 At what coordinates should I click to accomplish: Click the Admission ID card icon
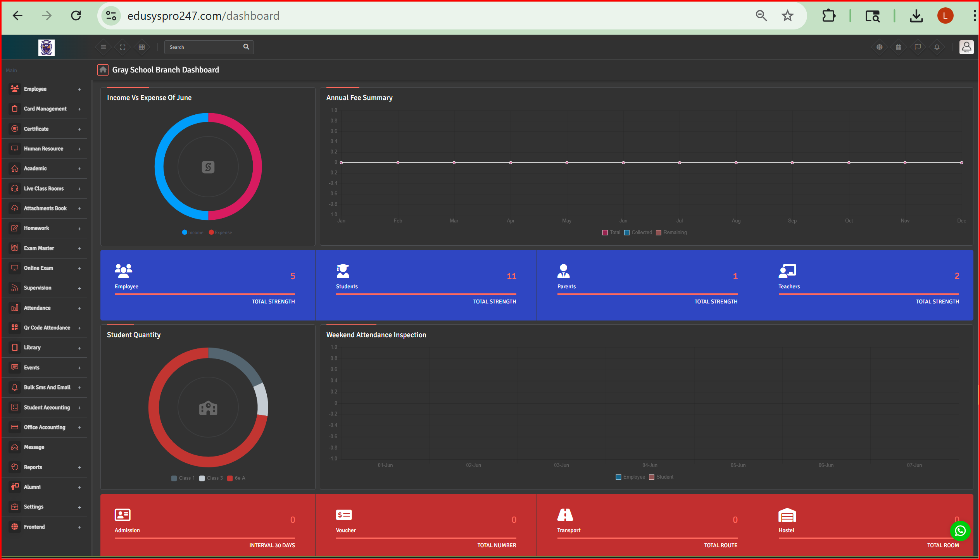(122, 515)
